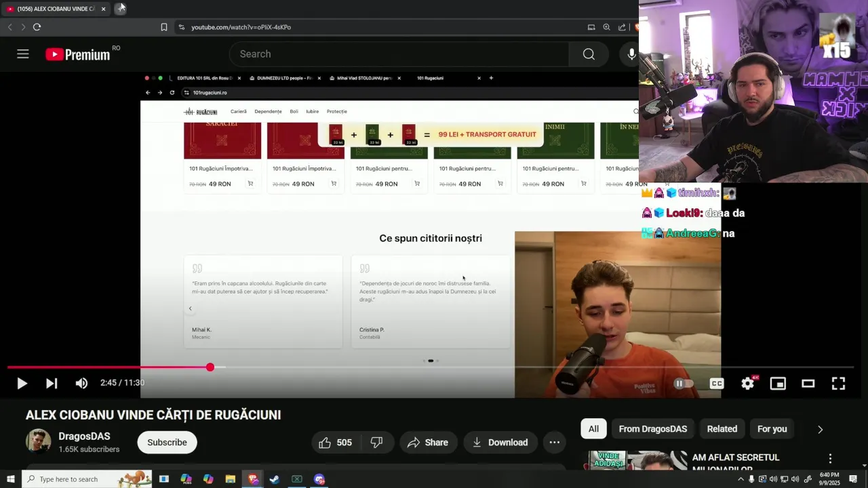Enter full screen video
This screenshot has height=488, width=868.
(838, 384)
